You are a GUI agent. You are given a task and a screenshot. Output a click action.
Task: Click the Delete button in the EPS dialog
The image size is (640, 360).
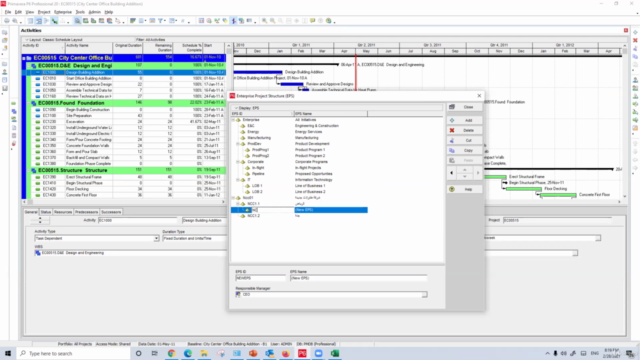pos(464,131)
